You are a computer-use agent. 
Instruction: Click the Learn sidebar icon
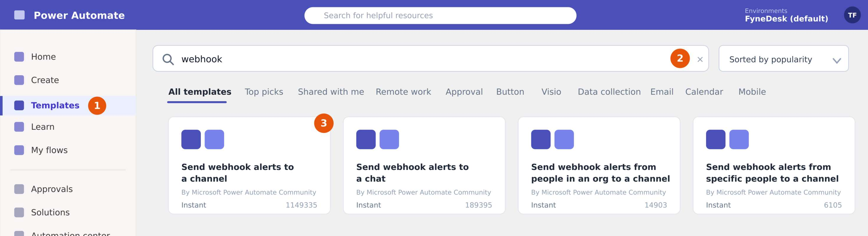[x=19, y=127]
